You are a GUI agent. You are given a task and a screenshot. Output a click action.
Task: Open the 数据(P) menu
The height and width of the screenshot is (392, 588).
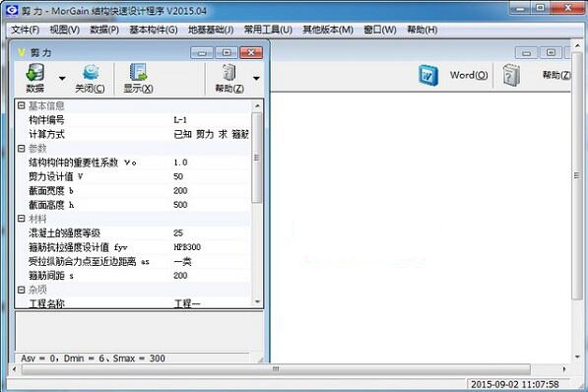tap(104, 30)
